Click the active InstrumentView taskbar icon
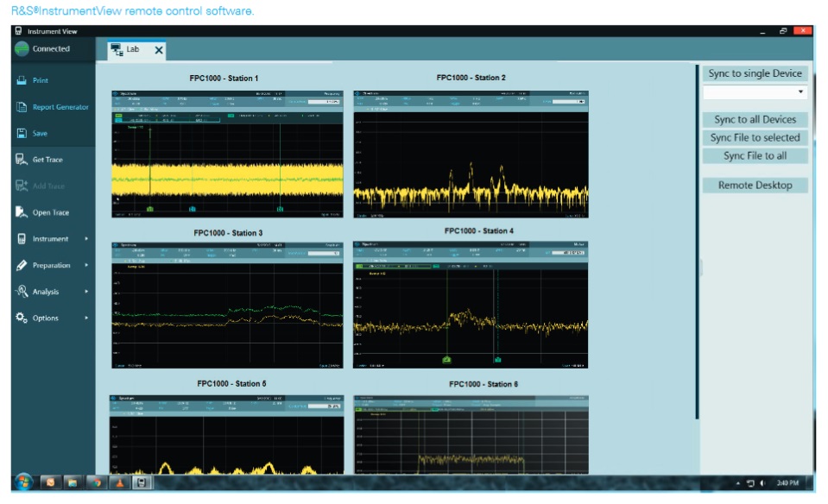 (x=142, y=482)
